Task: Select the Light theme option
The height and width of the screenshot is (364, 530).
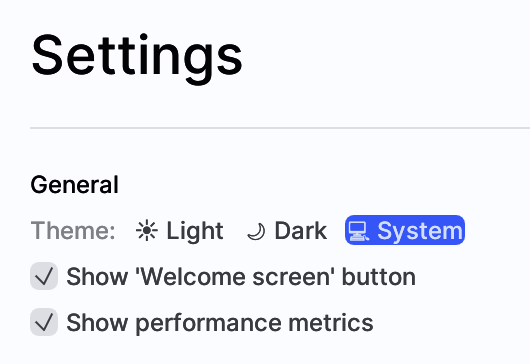Action: tap(179, 230)
